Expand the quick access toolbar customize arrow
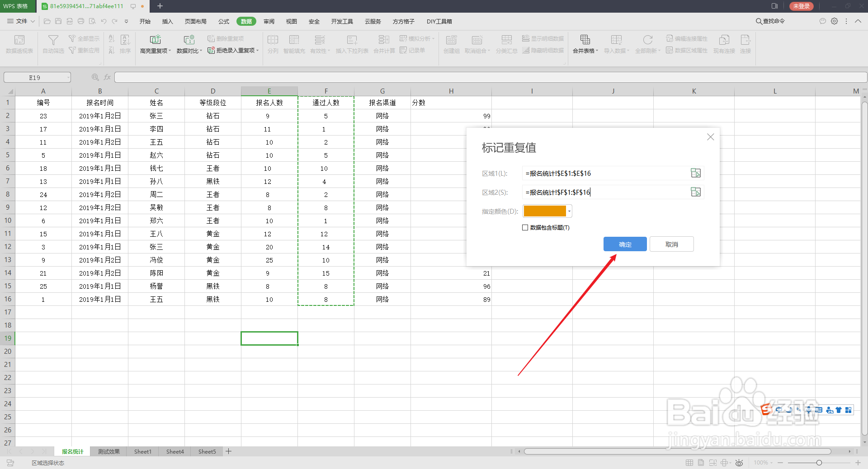This screenshot has height=469, width=868. (126, 21)
